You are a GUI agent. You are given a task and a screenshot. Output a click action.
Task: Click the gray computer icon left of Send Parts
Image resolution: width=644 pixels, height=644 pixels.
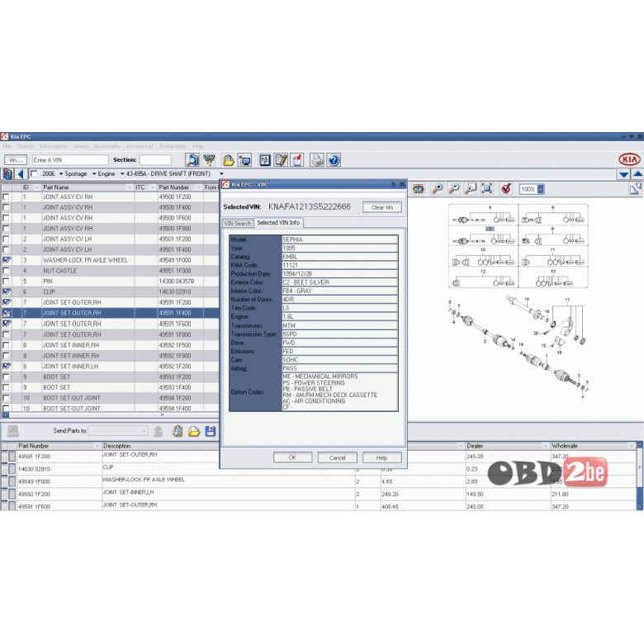click(x=13, y=430)
